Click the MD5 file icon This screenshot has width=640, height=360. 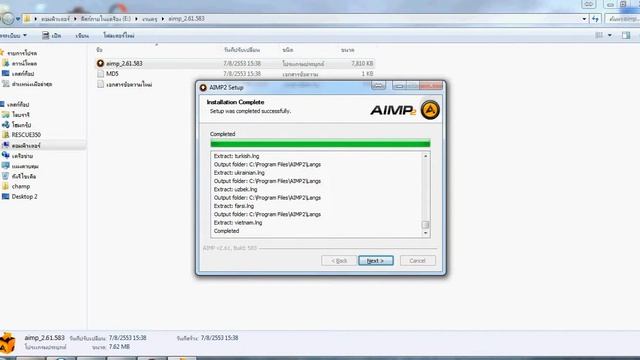coord(100,74)
